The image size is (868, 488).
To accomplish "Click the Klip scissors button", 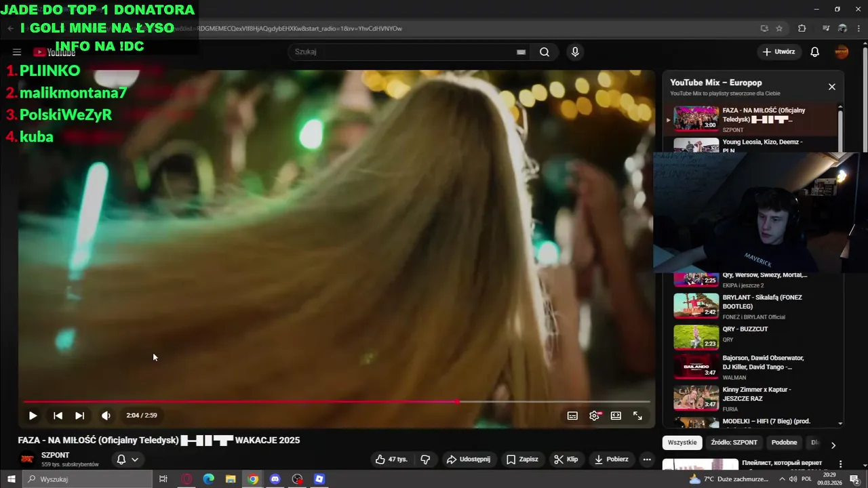I will click(566, 460).
